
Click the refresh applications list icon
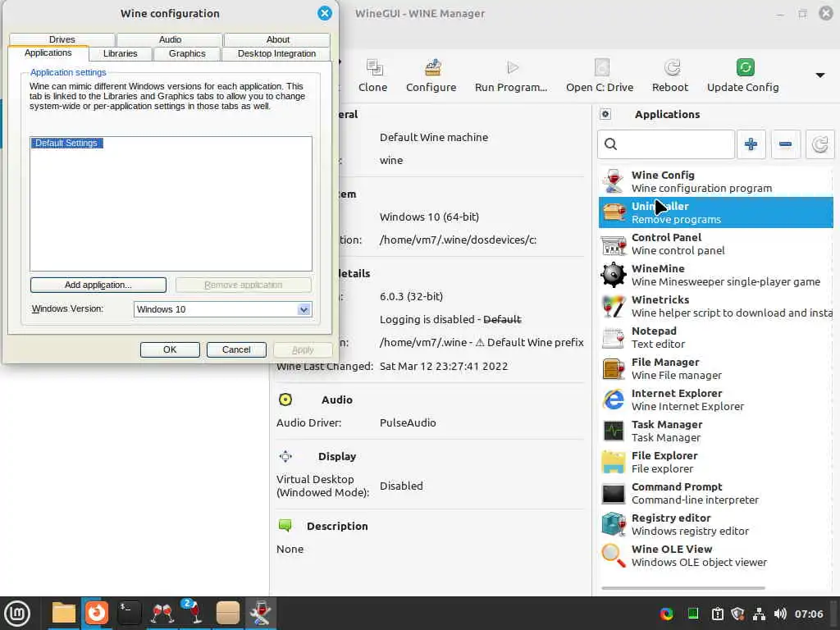tap(819, 144)
